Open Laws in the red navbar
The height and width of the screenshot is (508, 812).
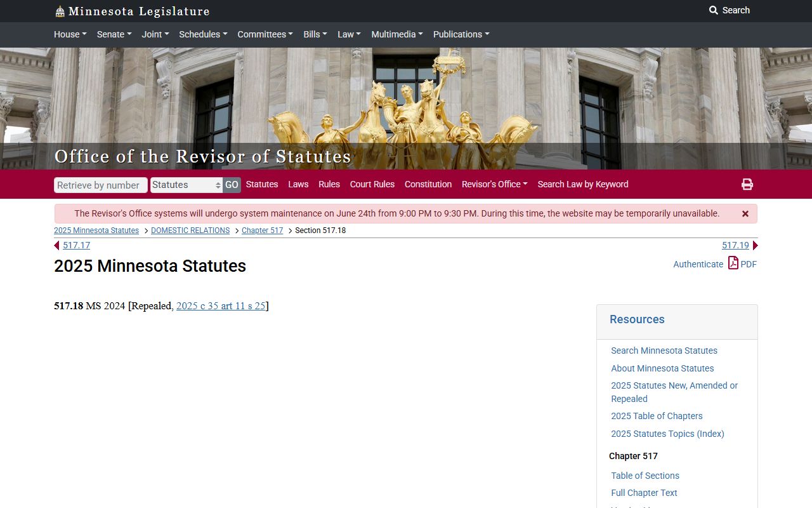pos(298,184)
